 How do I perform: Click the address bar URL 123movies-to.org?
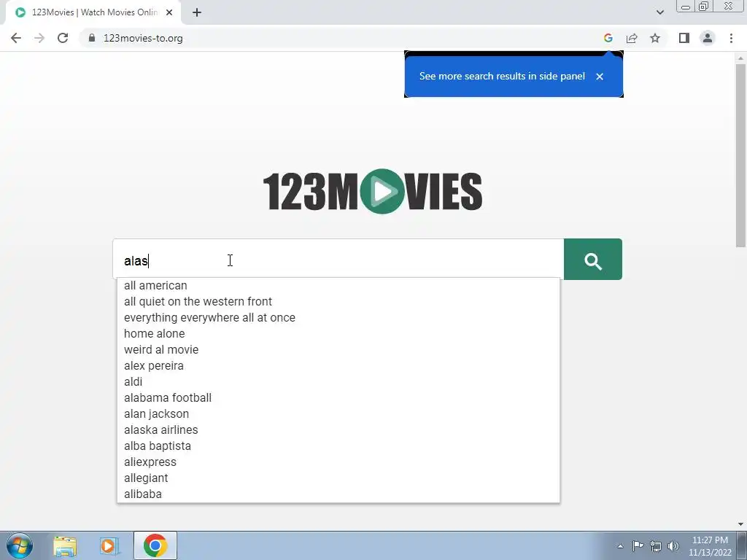pos(143,38)
